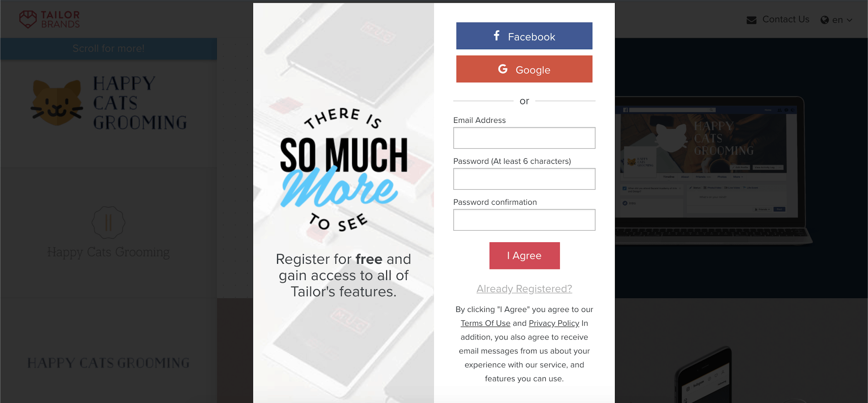This screenshot has height=403, width=868.
Task: Click the I Agree button
Action: coord(524,255)
